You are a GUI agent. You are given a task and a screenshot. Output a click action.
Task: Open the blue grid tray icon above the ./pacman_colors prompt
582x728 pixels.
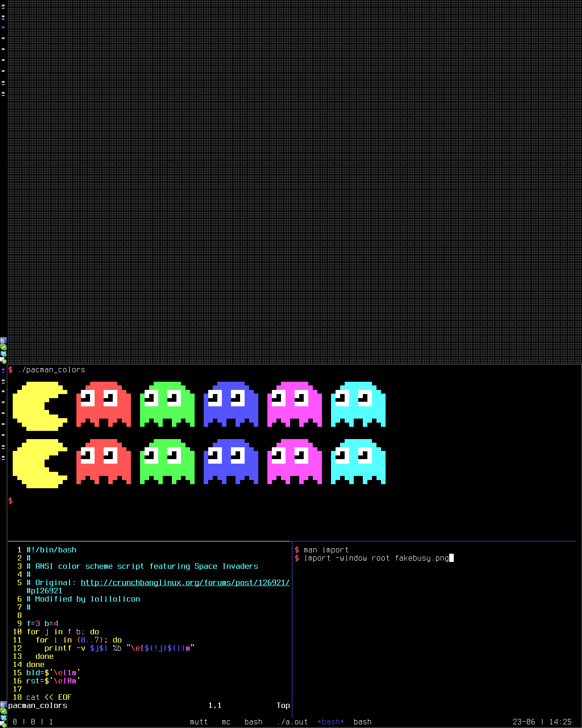[x=3, y=340]
